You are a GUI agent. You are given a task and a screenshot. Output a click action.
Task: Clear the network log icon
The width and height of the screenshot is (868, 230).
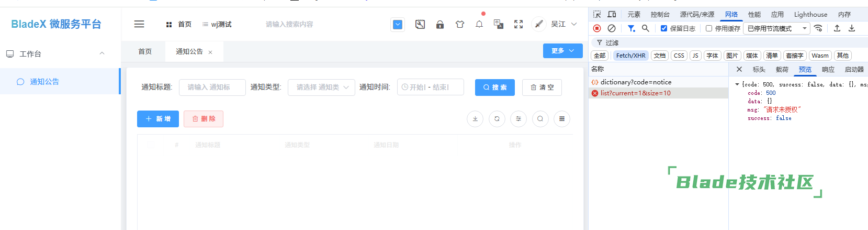coord(612,28)
